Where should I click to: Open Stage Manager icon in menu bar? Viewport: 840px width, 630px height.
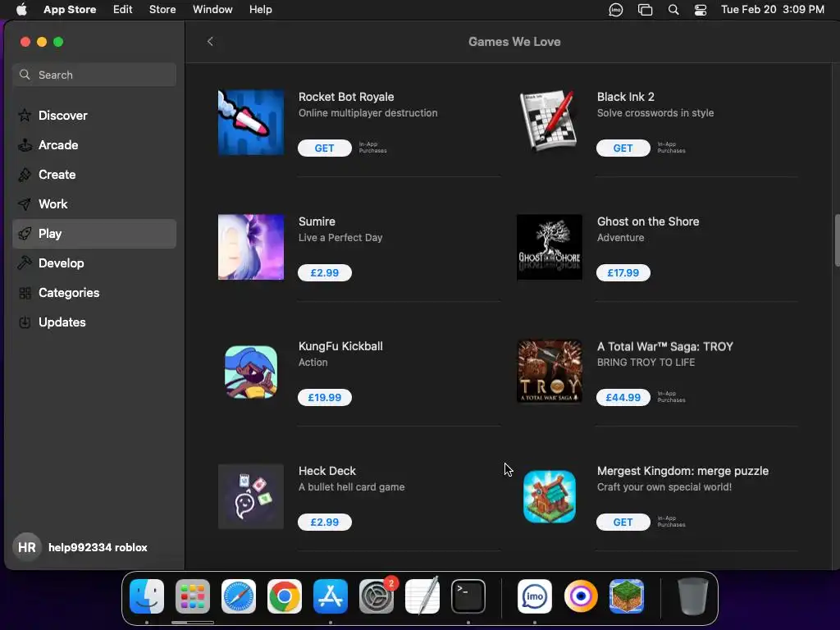coord(645,10)
